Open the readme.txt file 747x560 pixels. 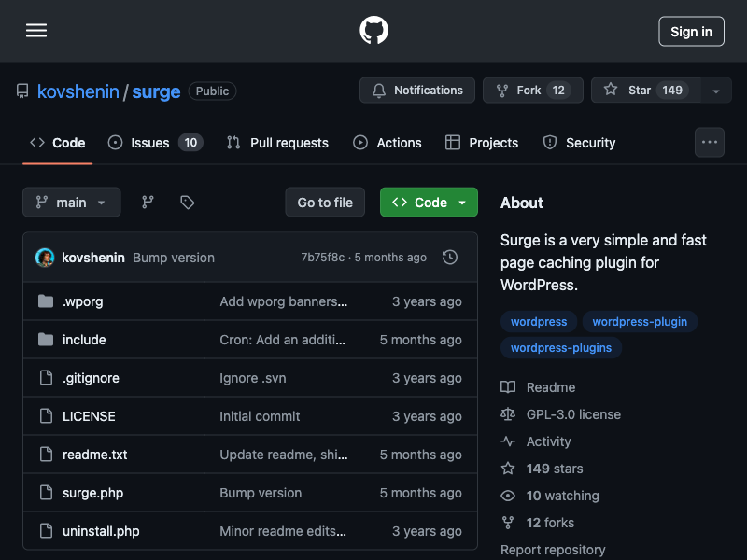[x=95, y=455]
